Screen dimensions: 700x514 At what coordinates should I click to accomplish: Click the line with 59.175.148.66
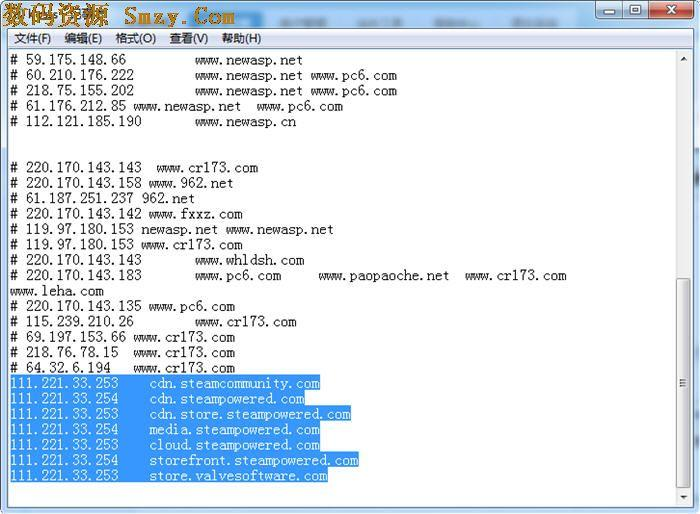157,60
